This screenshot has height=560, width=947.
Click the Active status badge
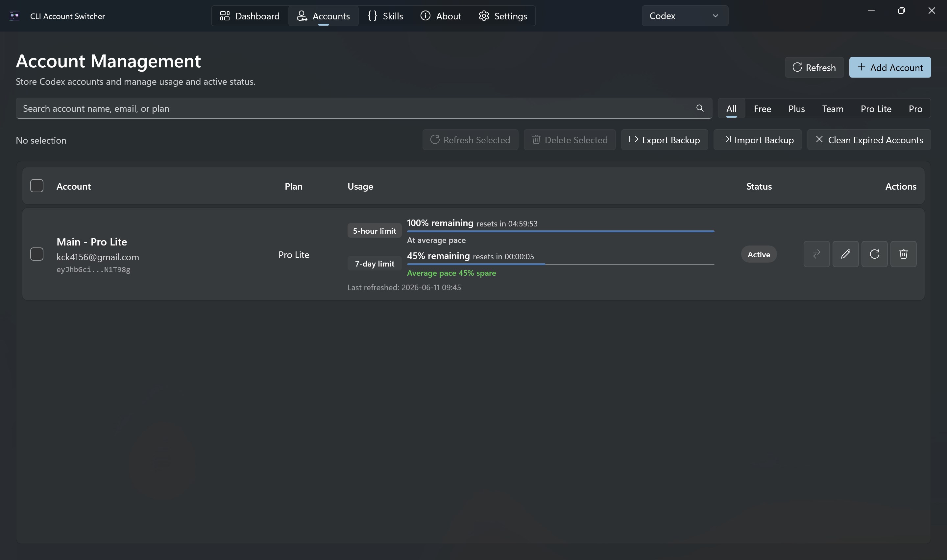[759, 254]
